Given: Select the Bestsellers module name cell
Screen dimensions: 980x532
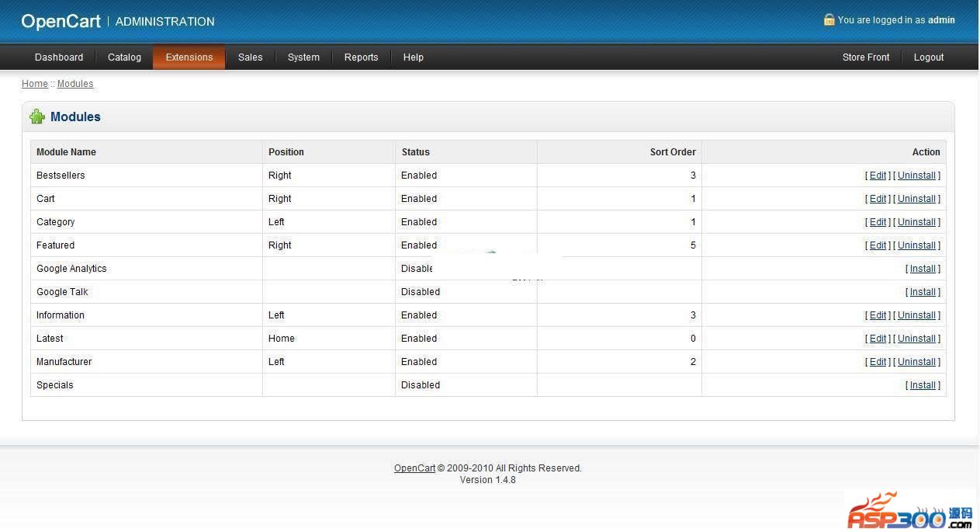Looking at the screenshot, I should click(x=147, y=176).
